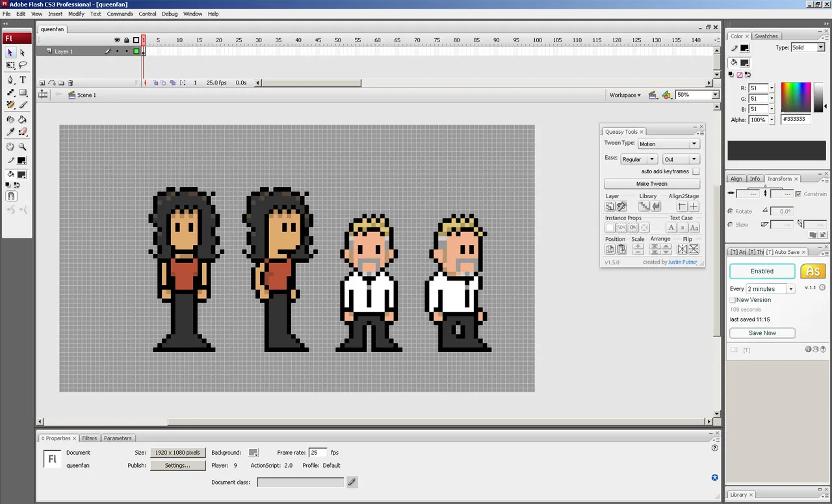Image resolution: width=832 pixels, height=504 pixels.
Task: Select the Eyedropper tool
Action: pyautogui.click(x=10, y=132)
